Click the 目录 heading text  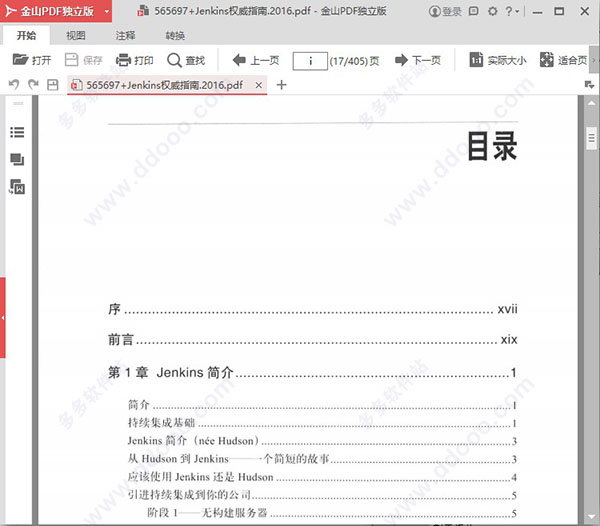click(492, 146)
